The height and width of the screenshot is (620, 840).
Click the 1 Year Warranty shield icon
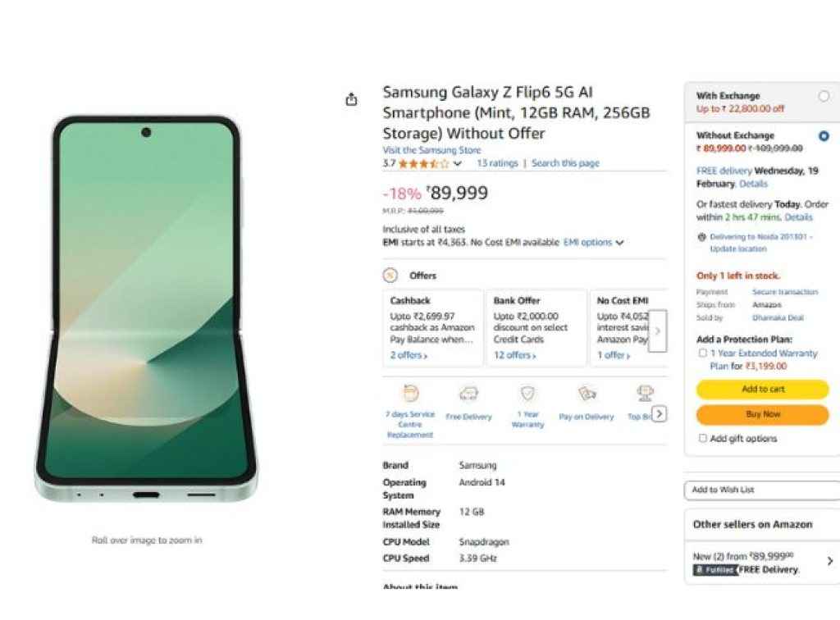[x=527, y=394]
